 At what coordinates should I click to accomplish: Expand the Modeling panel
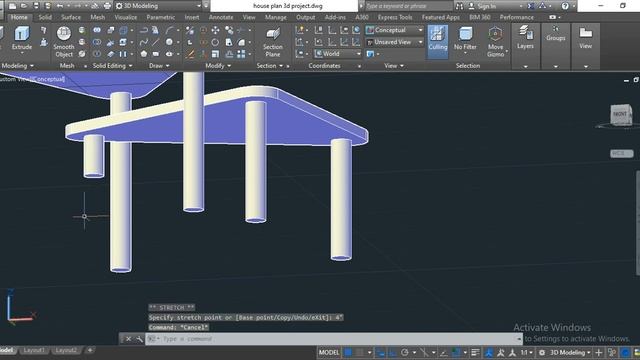pyautogui.click(x=18, y=66)
